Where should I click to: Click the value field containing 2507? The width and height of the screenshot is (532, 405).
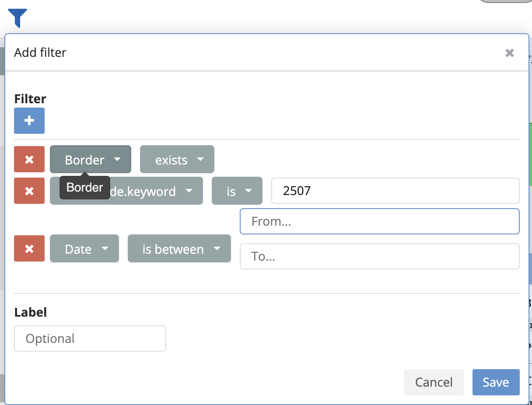click(x=395, y=191)
